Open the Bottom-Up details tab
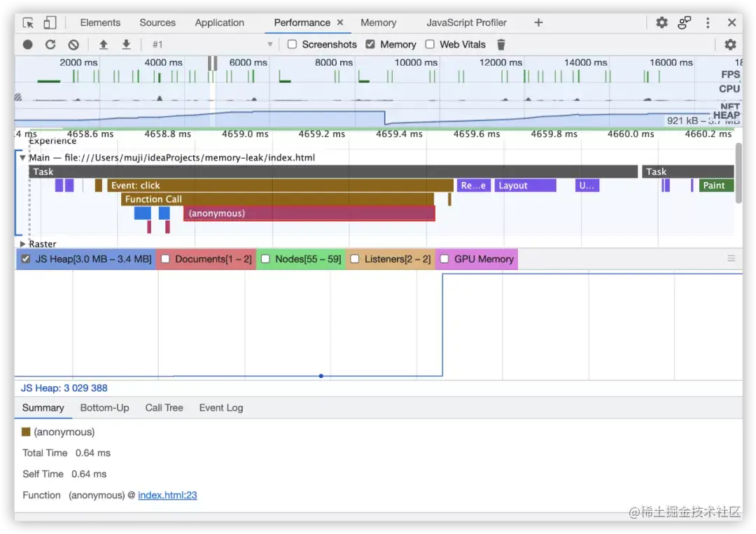756x534 pixels. click(x=104, y=408)
